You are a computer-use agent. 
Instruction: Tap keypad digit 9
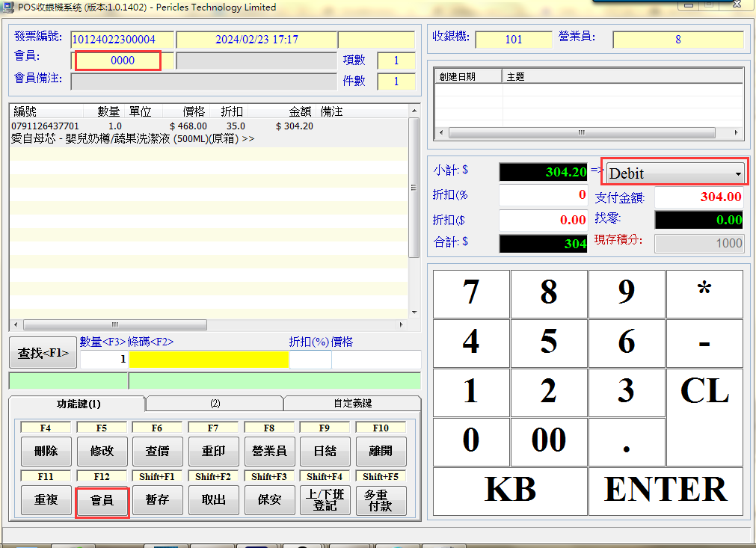point(627,294)
